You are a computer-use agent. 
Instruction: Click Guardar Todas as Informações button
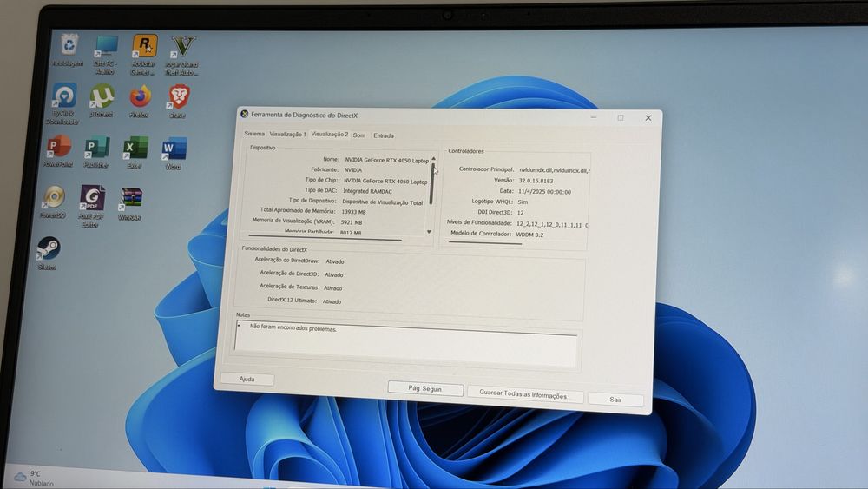[525, 395]
